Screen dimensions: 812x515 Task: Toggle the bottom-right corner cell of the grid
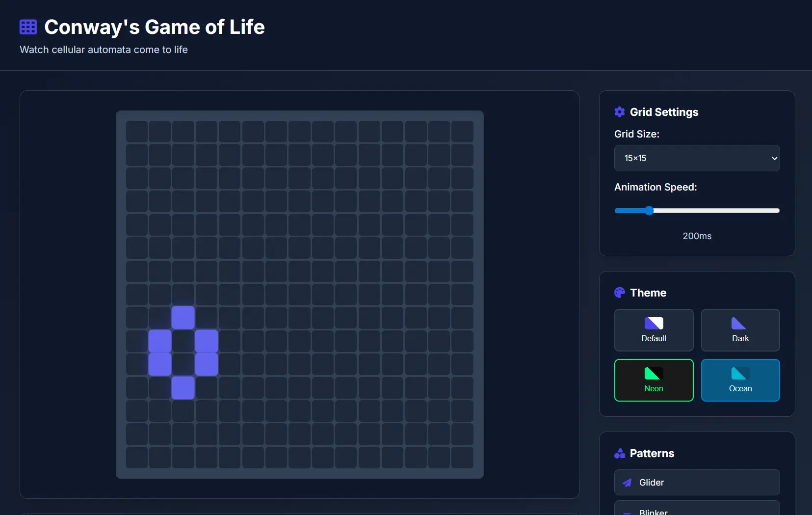point(462,457)
